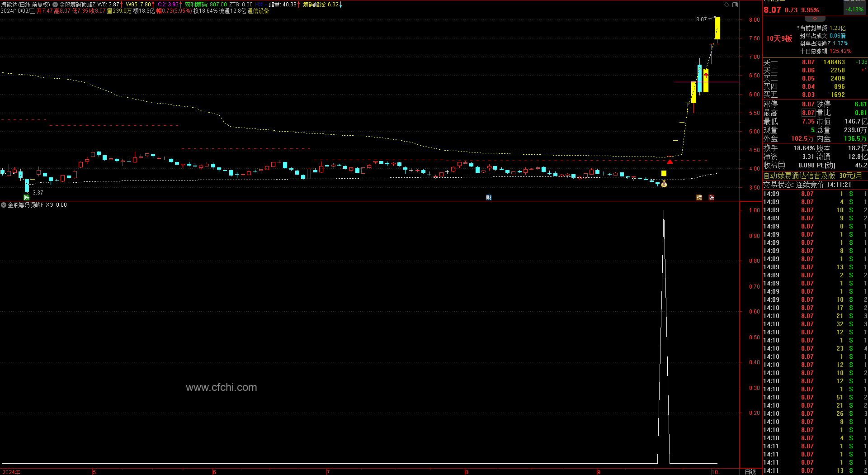Click the green 跌 event marker

tap(27, 197)
